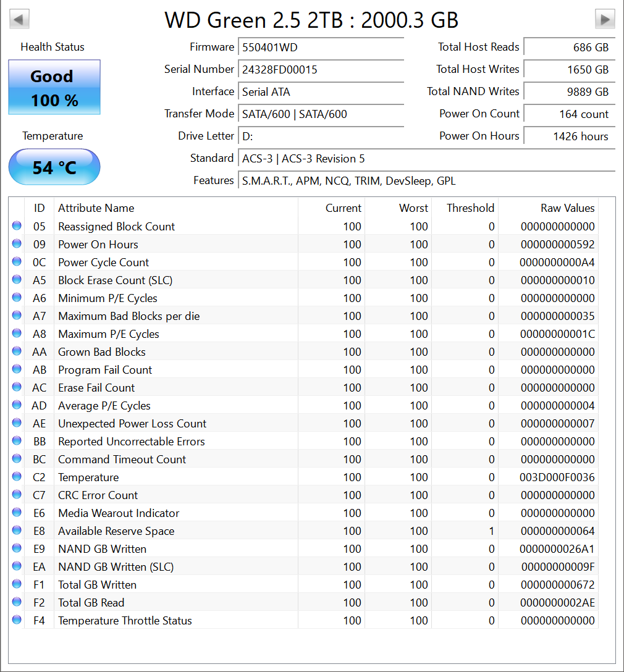Image resolution: width=624 pixels, height=672 pixels.
Task: Click raw value 0000000026A1
Action: (x=557, y=549)
